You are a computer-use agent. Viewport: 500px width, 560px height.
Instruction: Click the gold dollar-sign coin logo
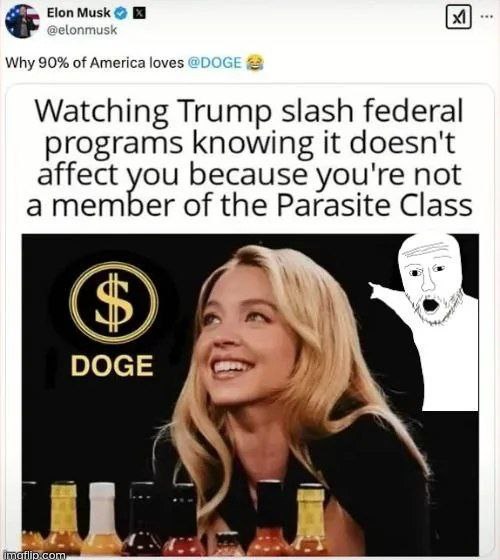[x=114, y=303]
